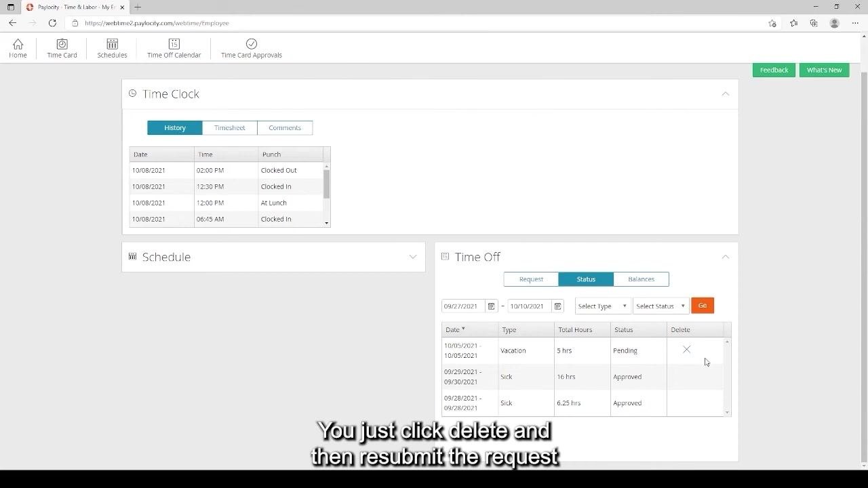Click the browser address bar URL

pos(157,23)
